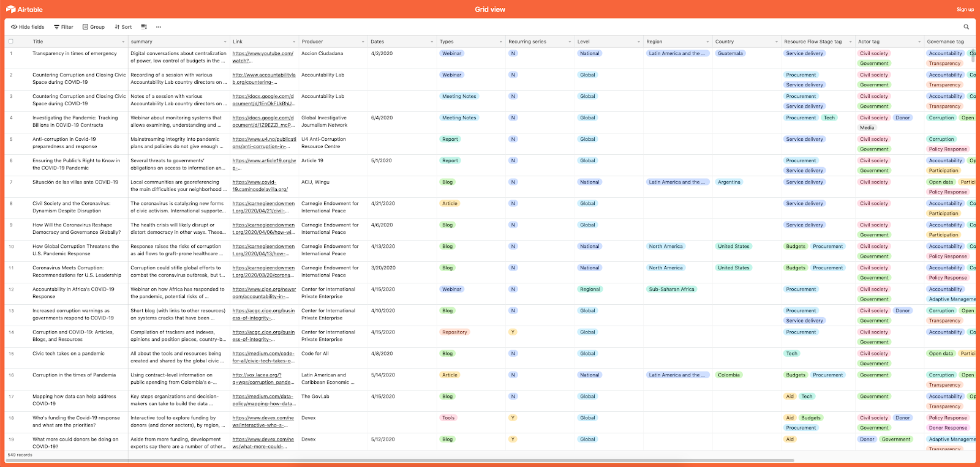Open the article19.org link
Image resolution: width=980 pixels, height=467 pixels.
point(264,164)
